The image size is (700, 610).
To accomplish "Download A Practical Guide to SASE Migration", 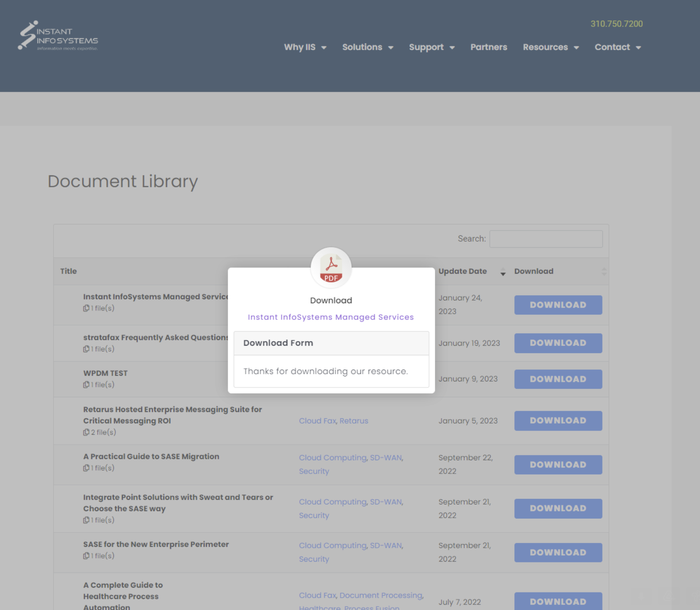I will tap(558, 465).
